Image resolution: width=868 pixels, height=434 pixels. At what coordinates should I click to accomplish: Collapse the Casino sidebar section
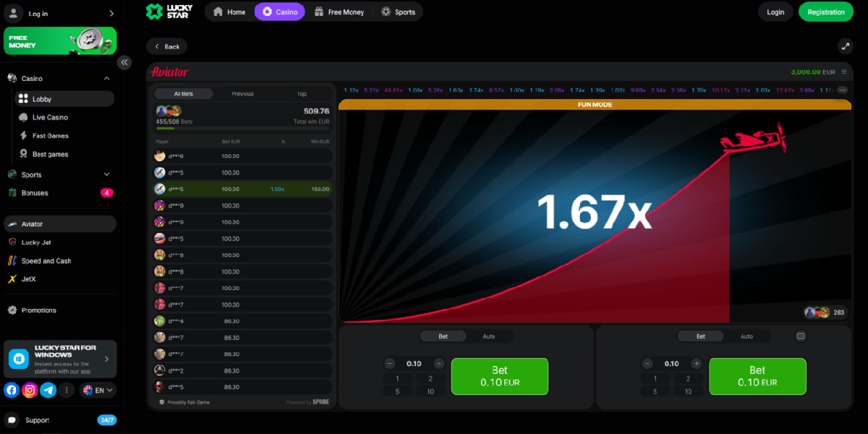coord(106,78)
